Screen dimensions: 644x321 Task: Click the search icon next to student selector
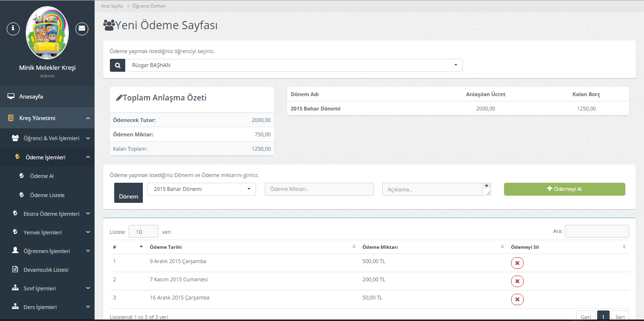118,66
